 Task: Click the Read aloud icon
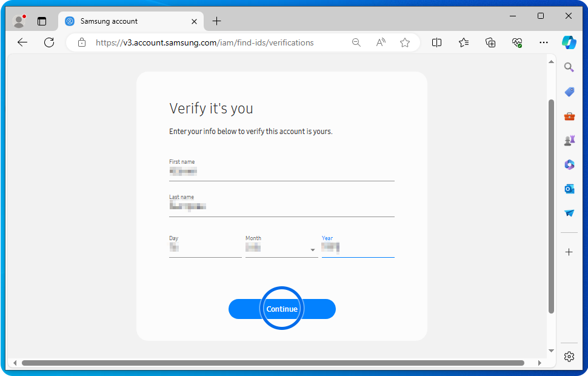[381, 42]
